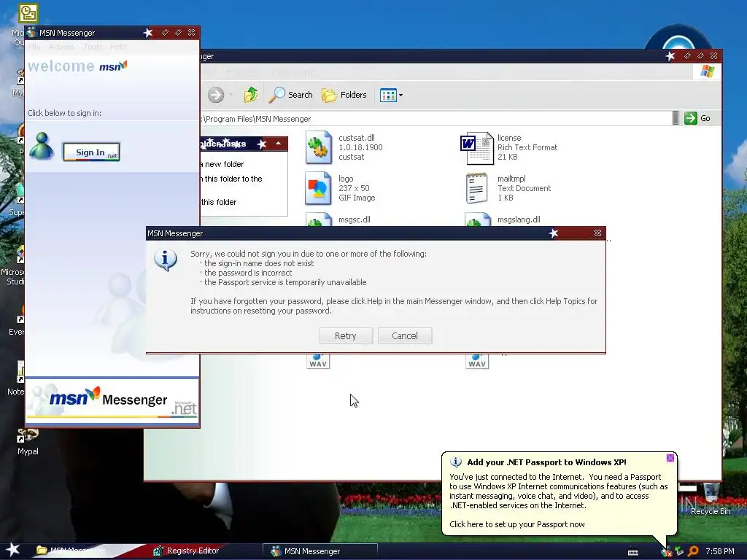
Task: Click the green buddy icon beside Sign In
Action: pyautogui.click(x=41, y=146)
